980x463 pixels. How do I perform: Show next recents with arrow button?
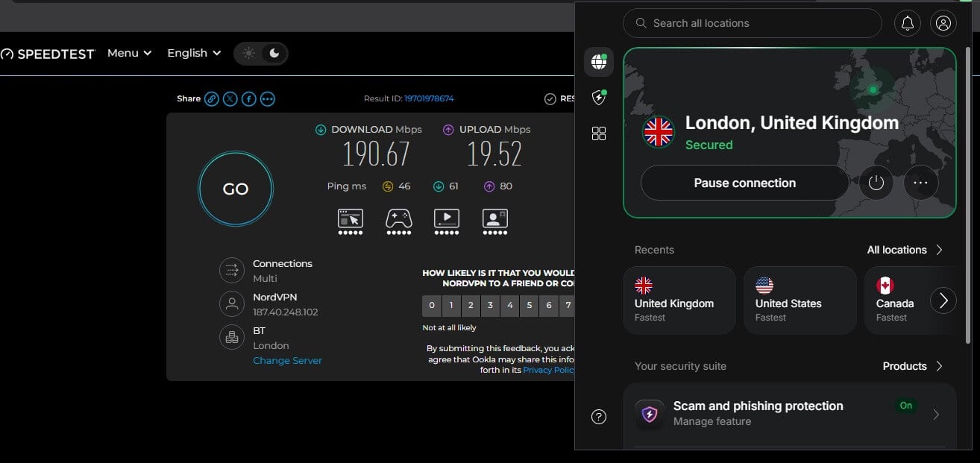click(943, 300)
